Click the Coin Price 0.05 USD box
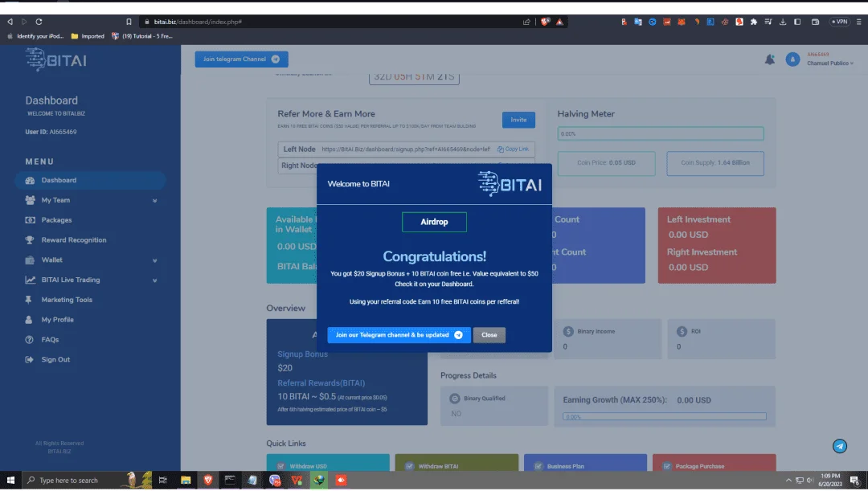 tap(606, 163)
